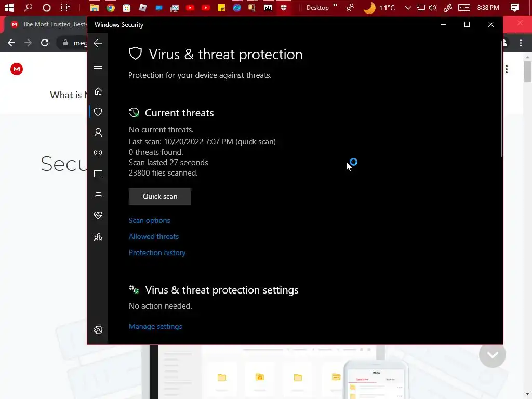Select Virus & threat protection shield icon
Image resolution: width=532 pixels, height=399 pixels.
[x=98, y=112]
